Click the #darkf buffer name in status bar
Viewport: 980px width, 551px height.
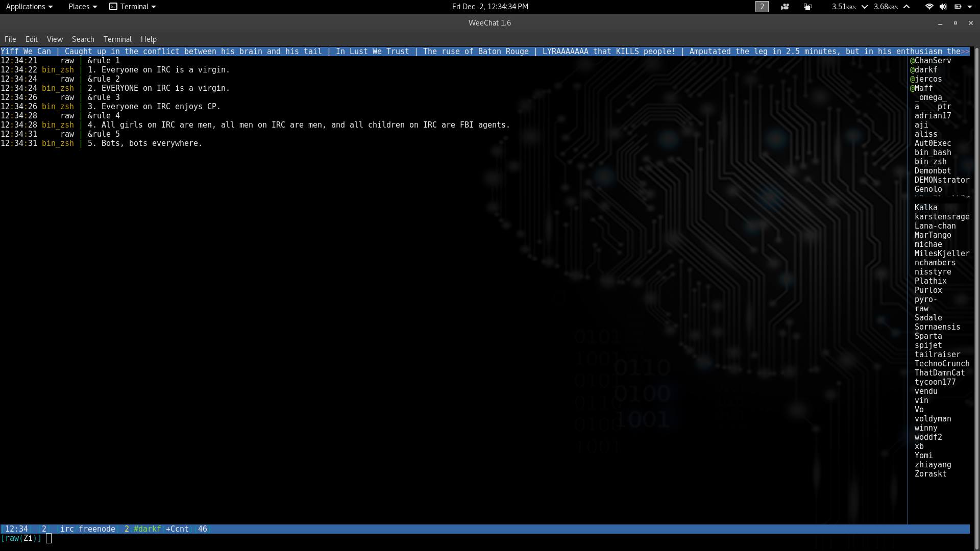147,529
